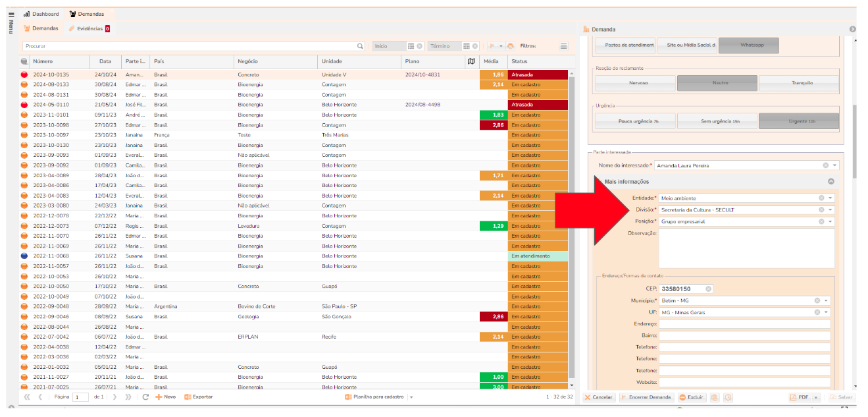Screen dimensions: 868x417
Task: Refresh the demandas grid
Action: coord(145,397)
